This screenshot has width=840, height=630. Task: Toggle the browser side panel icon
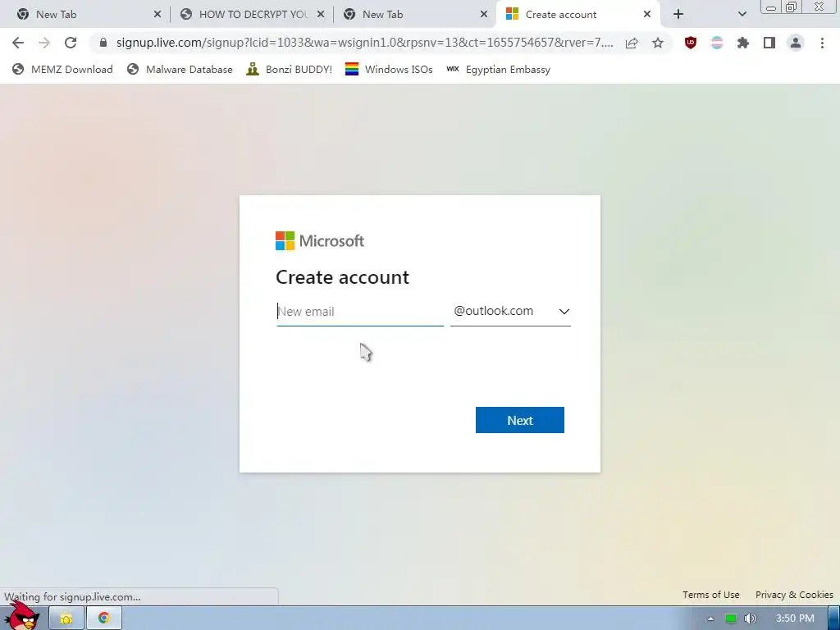769,43
